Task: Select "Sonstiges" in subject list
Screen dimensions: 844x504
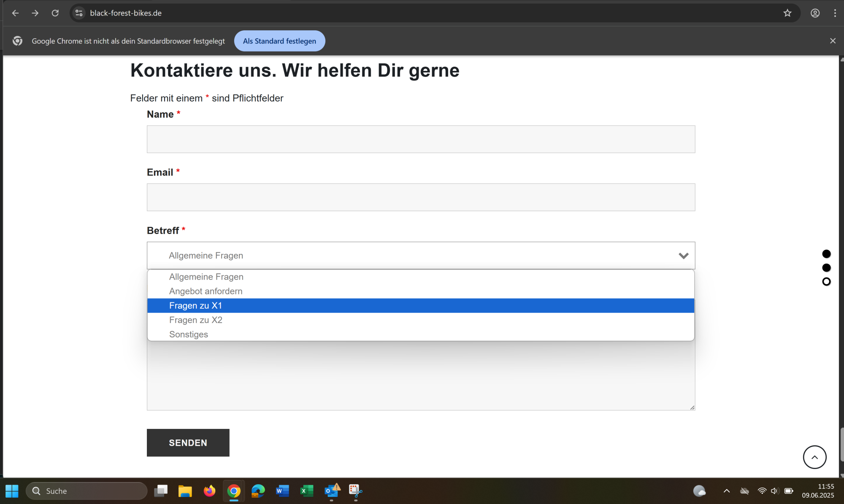Action: coord(189,334)
